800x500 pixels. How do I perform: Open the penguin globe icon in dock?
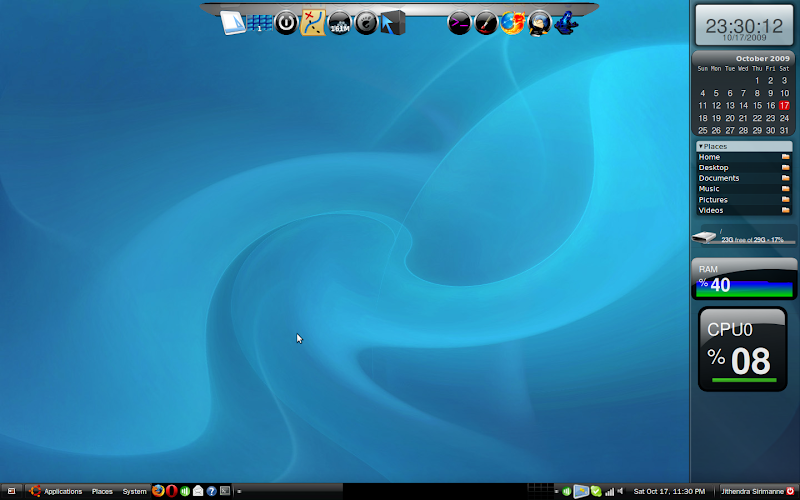point(539,23)
